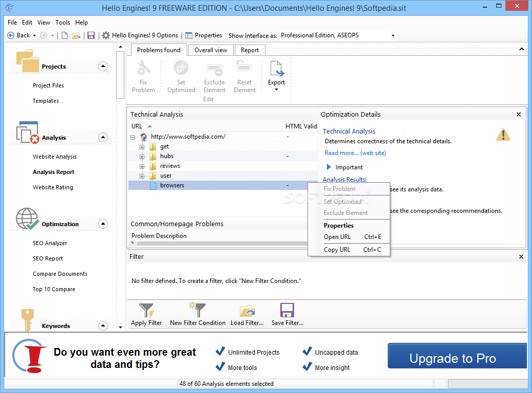
Task: Click the softpedia.com site root icon
Action: (144, 137)
